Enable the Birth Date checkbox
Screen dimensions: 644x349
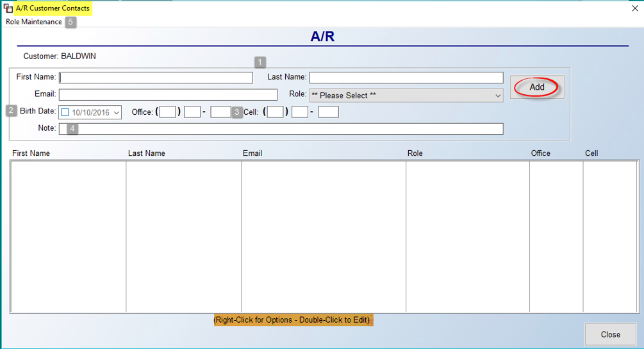coord(65,112)
